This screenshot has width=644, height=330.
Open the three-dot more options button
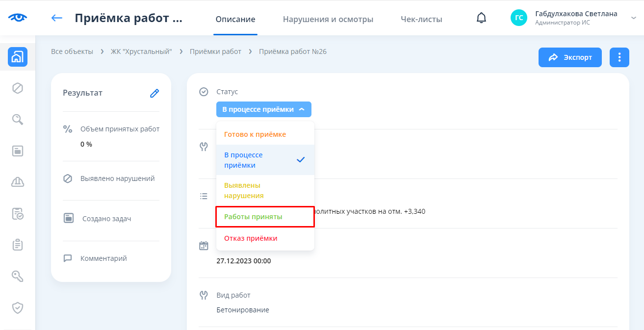click(x=619, y=57)
